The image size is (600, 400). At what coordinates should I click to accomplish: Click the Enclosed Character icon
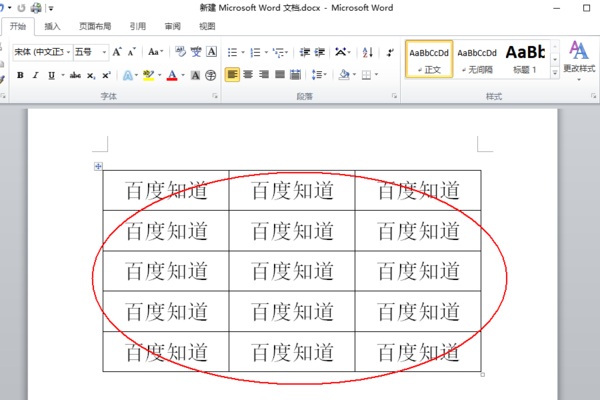click(210, 75)
